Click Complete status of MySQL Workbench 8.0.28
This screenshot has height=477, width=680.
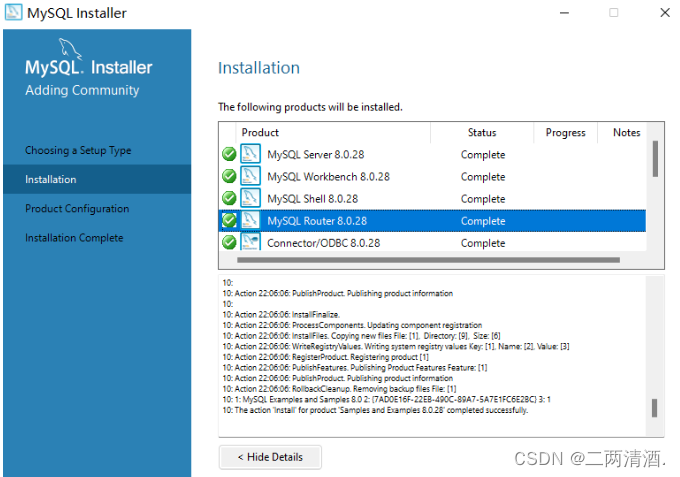[483, 177]
